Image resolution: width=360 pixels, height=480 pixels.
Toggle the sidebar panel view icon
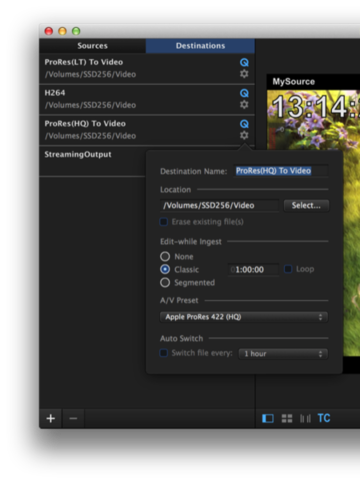pyautogui.click(x=268, y=418)
